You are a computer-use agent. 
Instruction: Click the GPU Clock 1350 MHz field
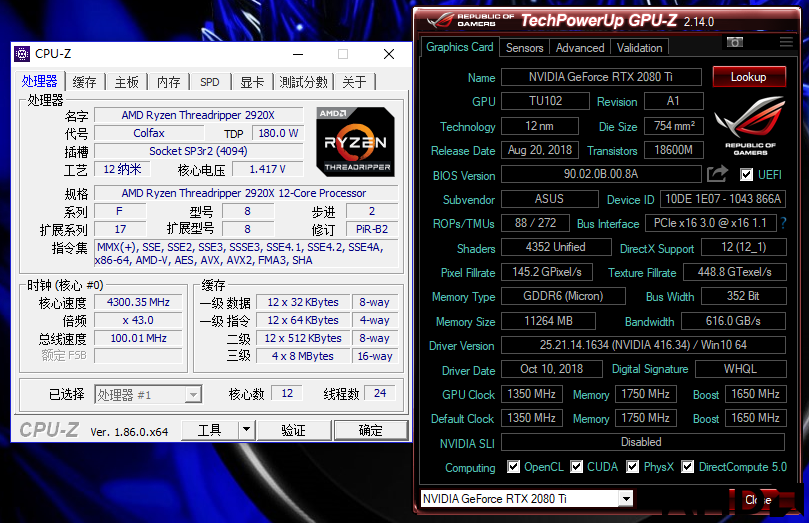[x=531, y=394]
